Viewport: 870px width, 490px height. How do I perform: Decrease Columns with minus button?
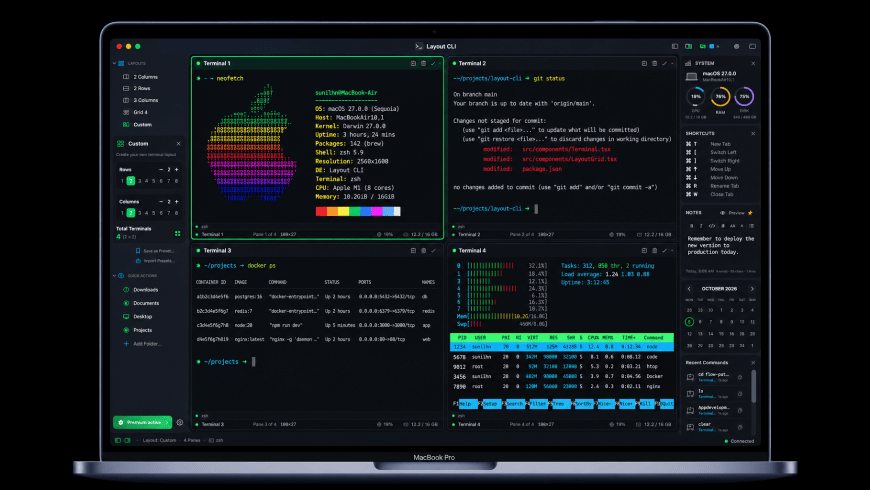click(x=161, y=202)
